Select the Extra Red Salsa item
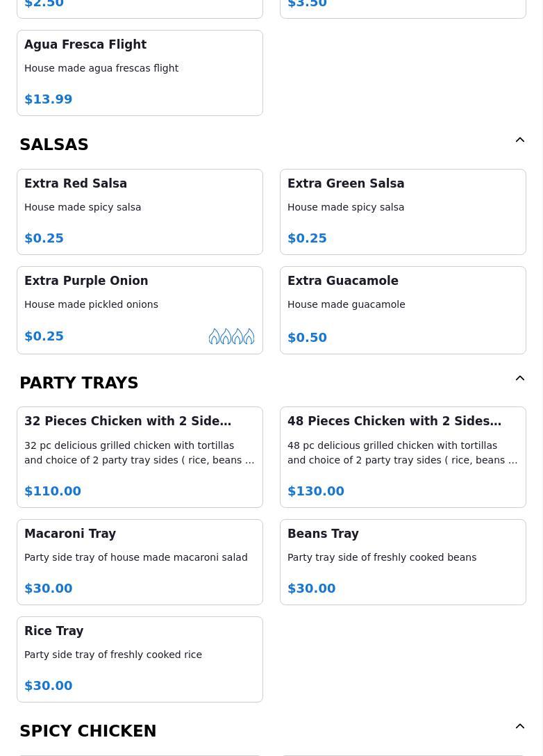The image size is (543, 756). click(140, 211)
